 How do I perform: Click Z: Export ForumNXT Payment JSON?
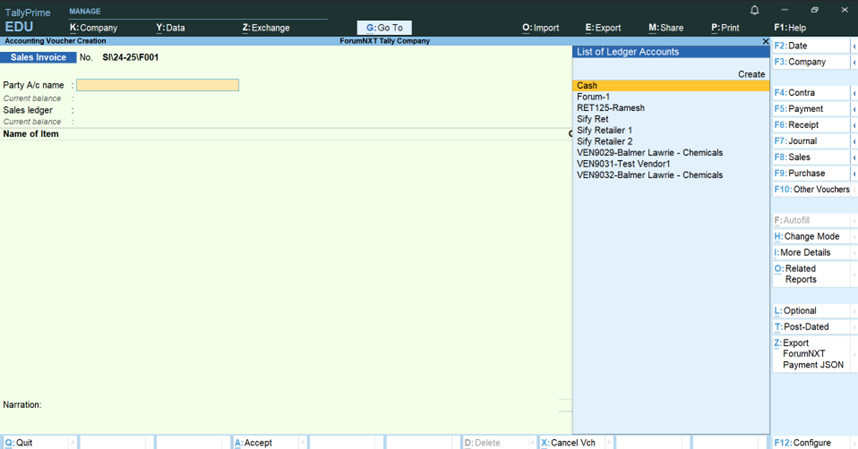pyautogui.click(x=811, y=354)
